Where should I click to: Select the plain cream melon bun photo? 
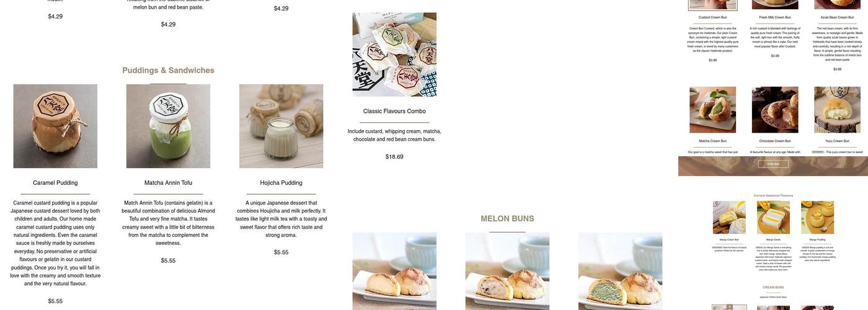pos(394,272)
